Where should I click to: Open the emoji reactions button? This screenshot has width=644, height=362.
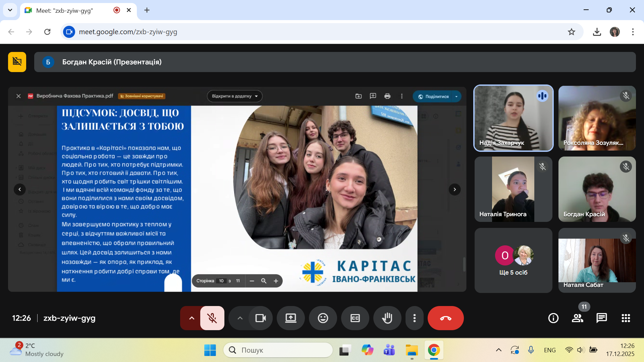323,318
